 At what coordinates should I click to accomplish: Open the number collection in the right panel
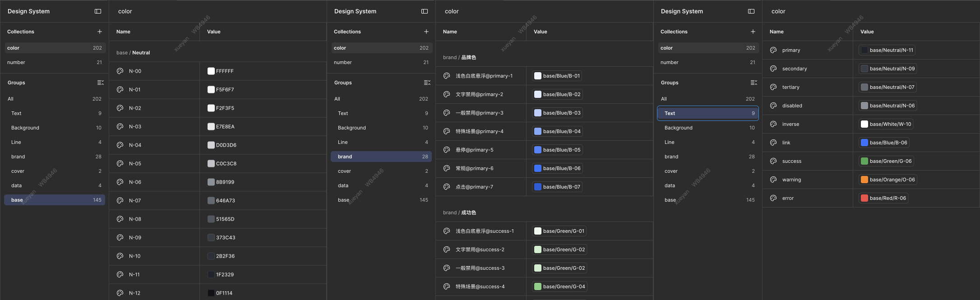tap(708, 62)
